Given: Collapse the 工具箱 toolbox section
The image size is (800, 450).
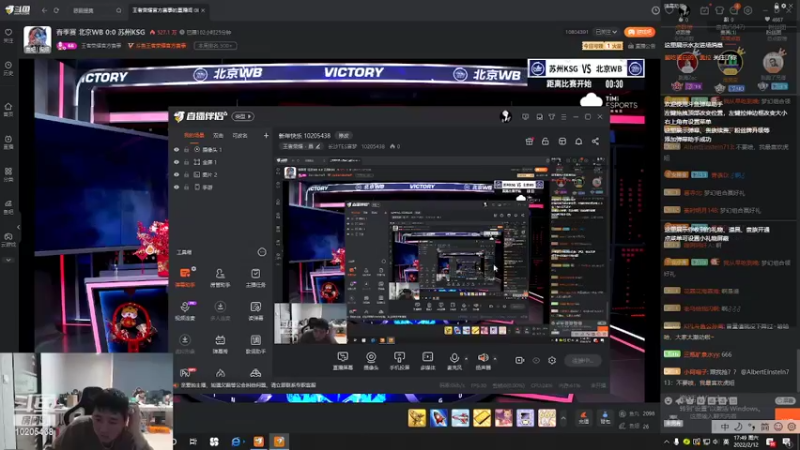Looking at the screenshot, I should tap(262, 252).
